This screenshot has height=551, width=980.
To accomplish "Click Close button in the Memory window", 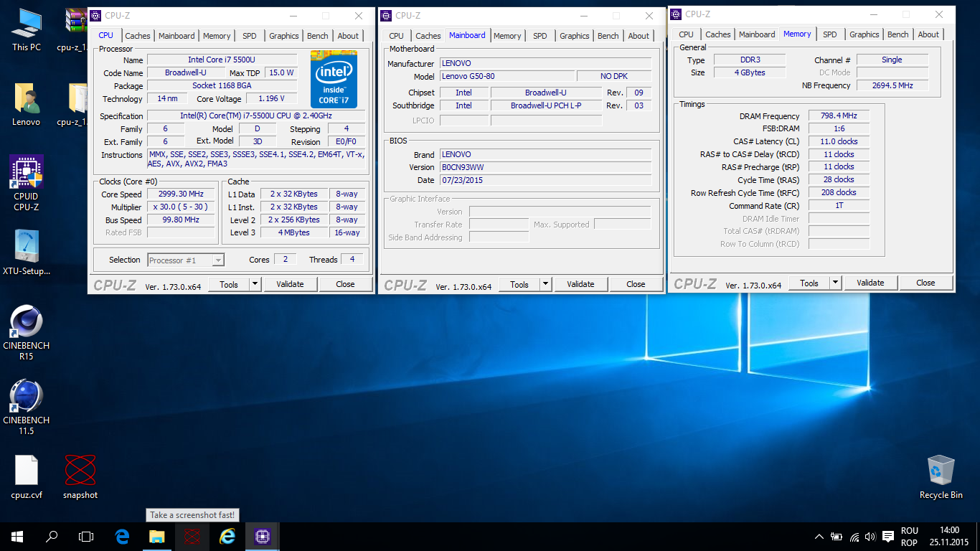I will pyautogui.click(x=925, y=283).
